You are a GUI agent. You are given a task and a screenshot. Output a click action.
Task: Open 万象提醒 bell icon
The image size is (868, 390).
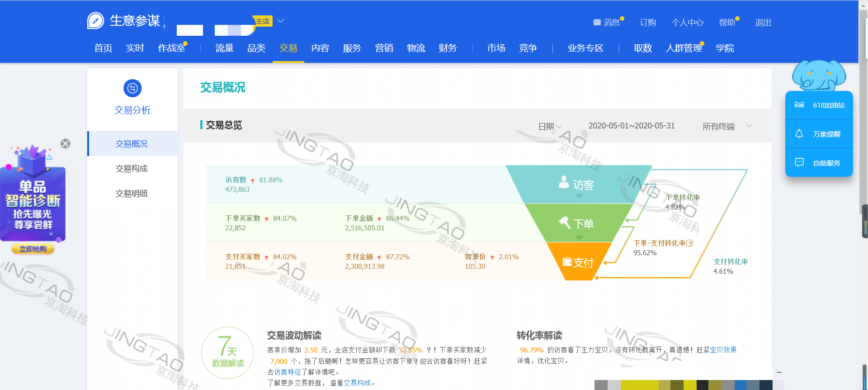click(799, 134)
